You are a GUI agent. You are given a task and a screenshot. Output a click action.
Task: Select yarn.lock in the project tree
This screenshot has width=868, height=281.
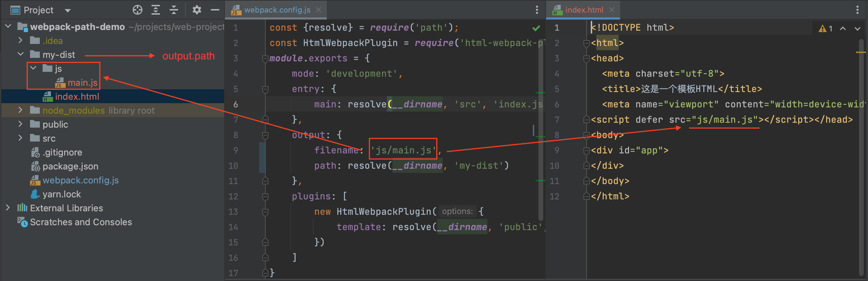[61, 194]
